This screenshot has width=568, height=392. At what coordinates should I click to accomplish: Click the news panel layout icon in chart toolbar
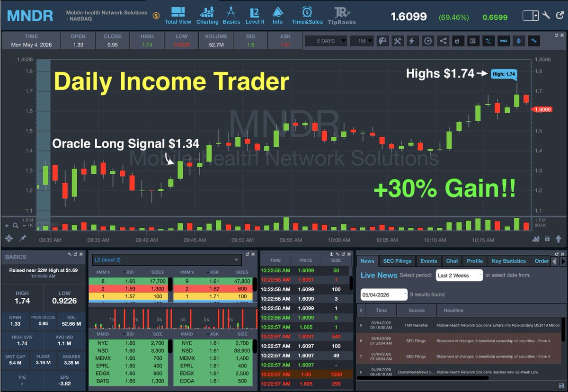pyautogui.click(x=472, y=41)
